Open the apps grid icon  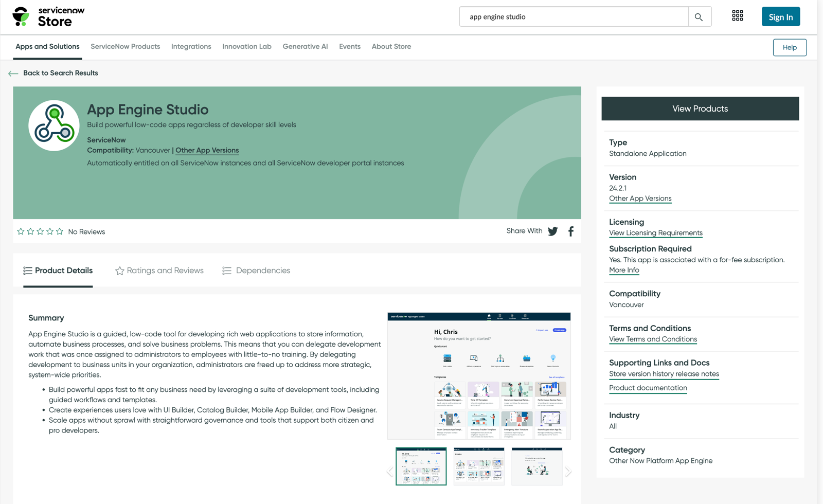click(737, 16)
